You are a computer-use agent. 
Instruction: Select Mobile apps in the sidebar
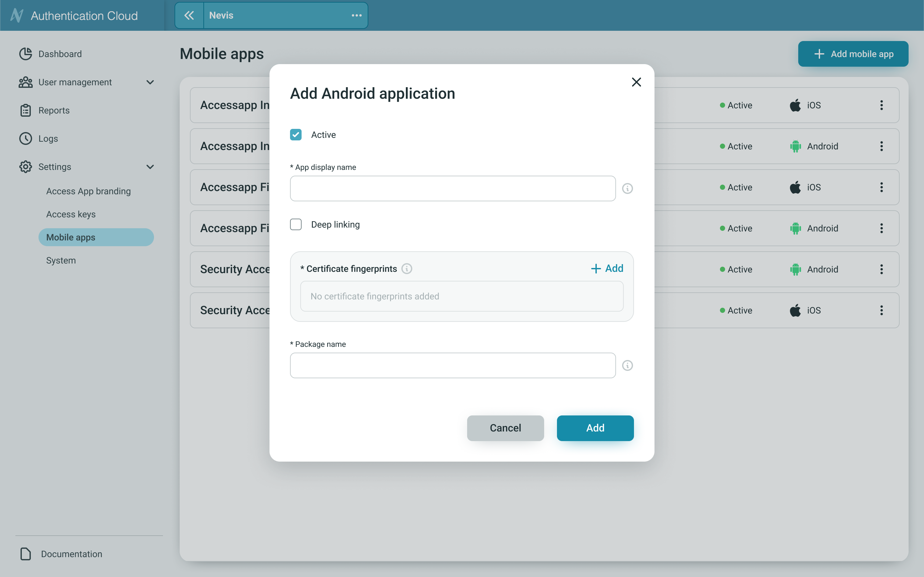[x=71, y=237]
